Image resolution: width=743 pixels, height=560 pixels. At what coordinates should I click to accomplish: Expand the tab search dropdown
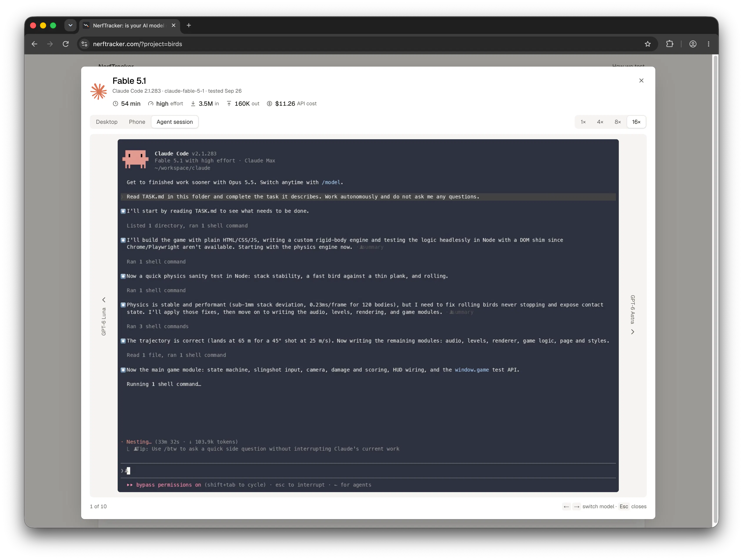70,25
